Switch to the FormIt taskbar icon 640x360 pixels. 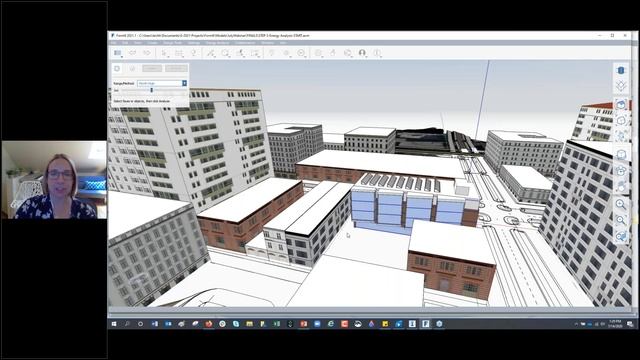pos(425,324)
